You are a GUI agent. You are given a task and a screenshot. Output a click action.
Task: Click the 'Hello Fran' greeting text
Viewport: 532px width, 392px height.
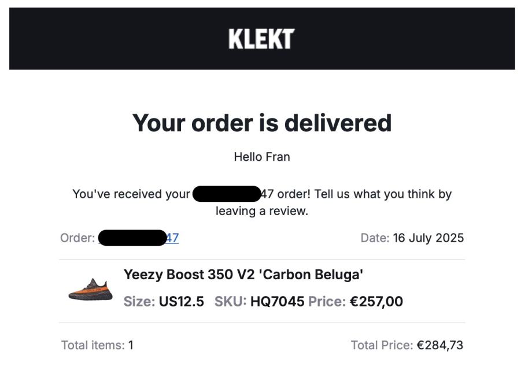(262, 157)
